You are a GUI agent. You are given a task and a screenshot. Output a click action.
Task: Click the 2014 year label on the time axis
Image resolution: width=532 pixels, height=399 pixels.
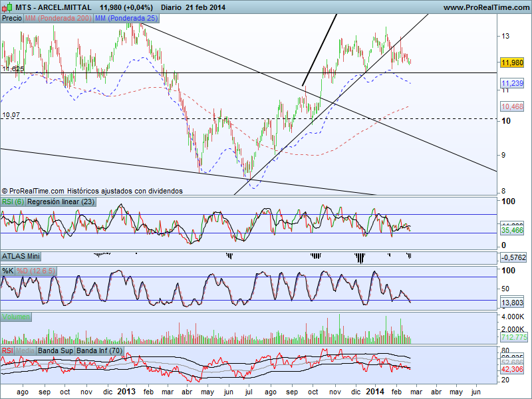click(x=375, y=392)
